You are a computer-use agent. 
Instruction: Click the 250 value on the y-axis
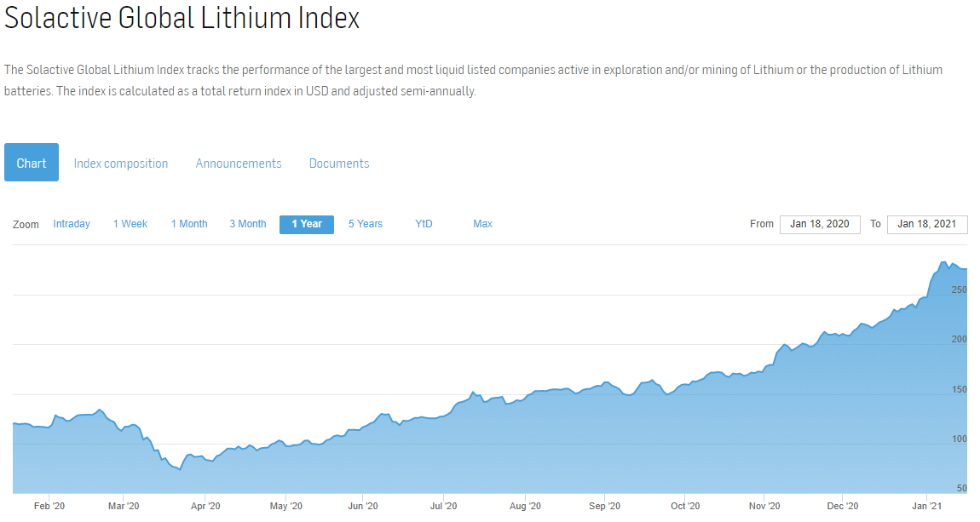coord(959,290)
